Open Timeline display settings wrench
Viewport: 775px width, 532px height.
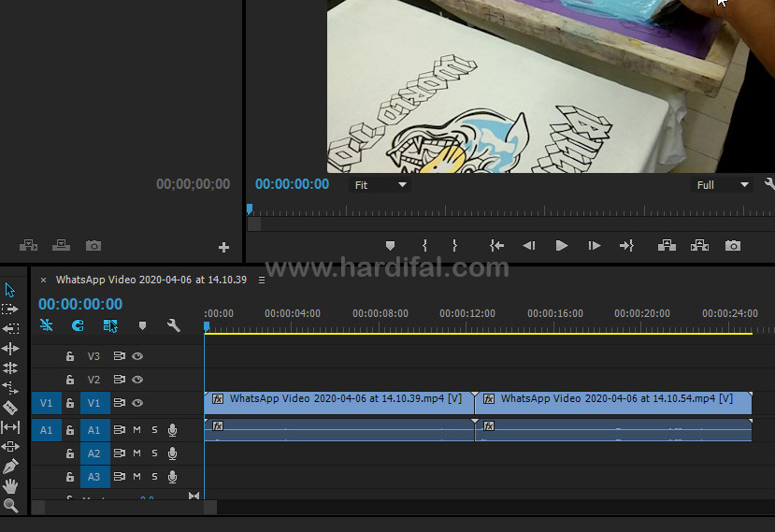[174, 325]
